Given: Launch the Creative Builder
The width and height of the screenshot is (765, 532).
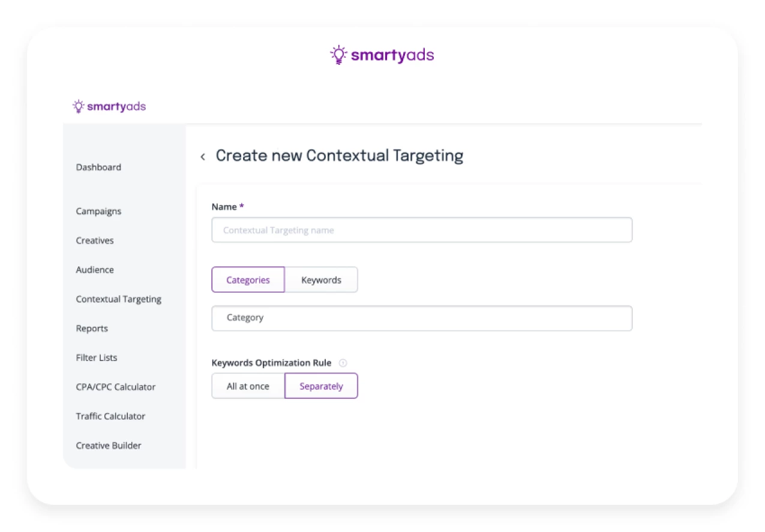Looking at the screenshot, I should (109, 446).
